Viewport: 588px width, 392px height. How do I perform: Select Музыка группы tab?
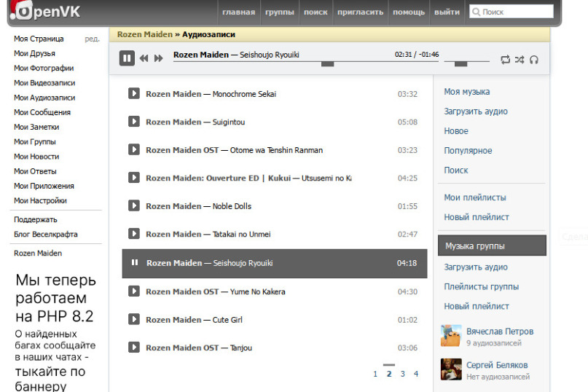pos(492,246)
